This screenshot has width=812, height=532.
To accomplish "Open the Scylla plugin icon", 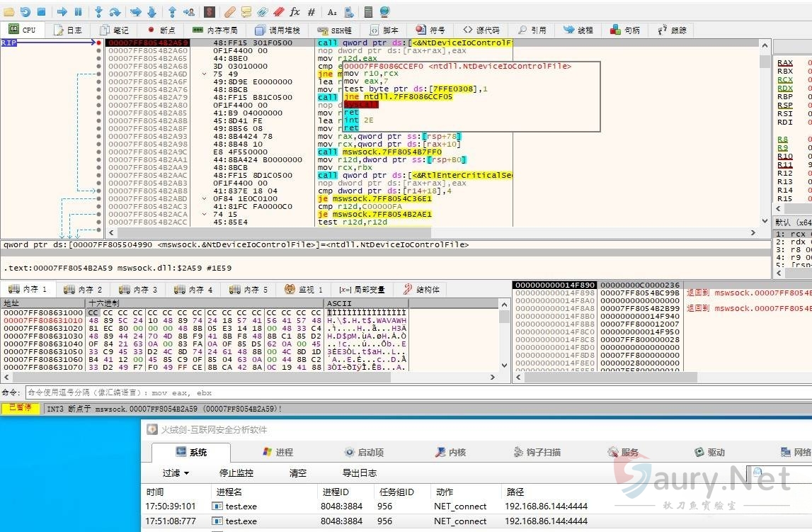I will click(x=209, y=12).
